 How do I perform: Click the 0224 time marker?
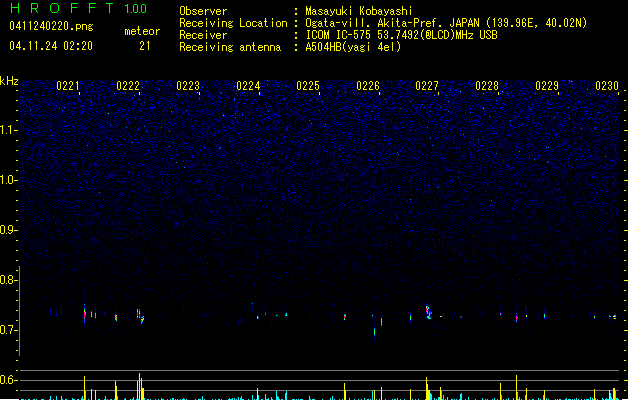pos(248,86)
